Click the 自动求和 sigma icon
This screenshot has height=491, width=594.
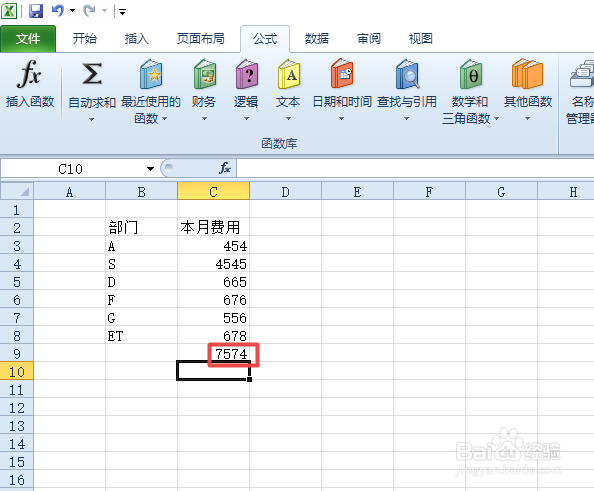coord(92,73)
